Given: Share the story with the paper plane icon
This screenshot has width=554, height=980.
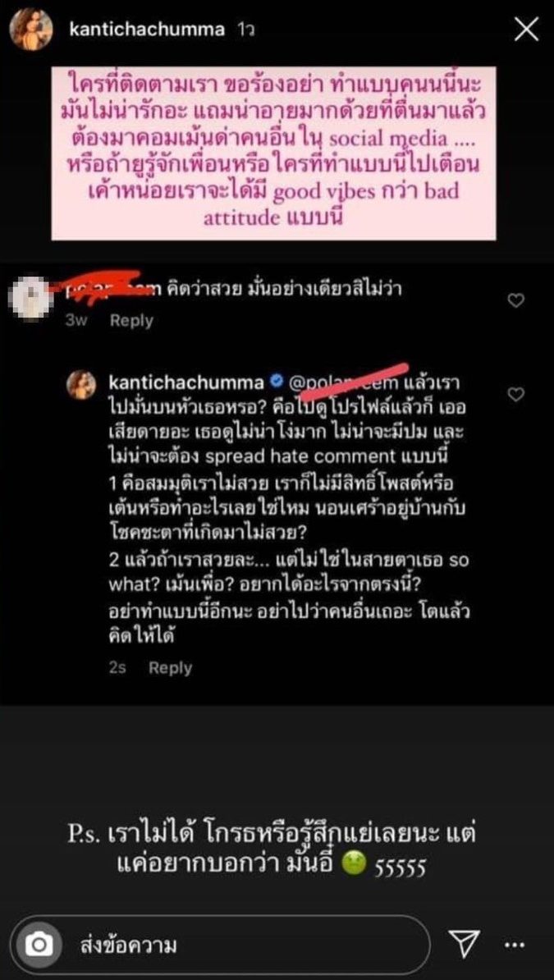Looking at the screenshot, I should pos(465,945).
